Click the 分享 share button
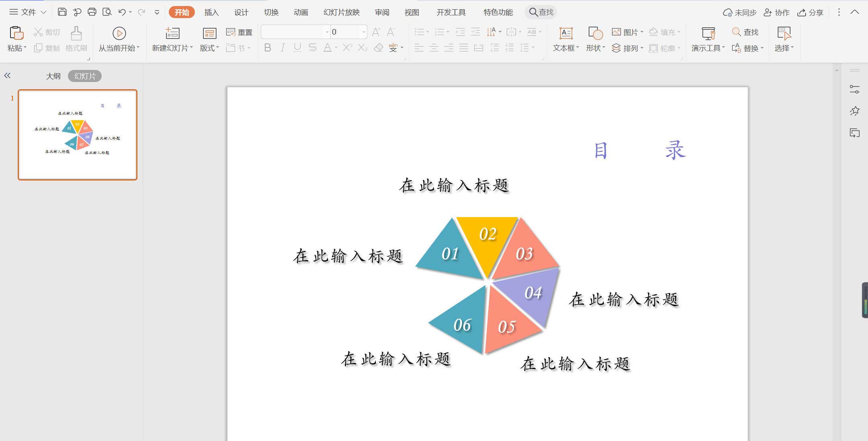This screenshot has width=868, height=441. (x=811, y=12)
